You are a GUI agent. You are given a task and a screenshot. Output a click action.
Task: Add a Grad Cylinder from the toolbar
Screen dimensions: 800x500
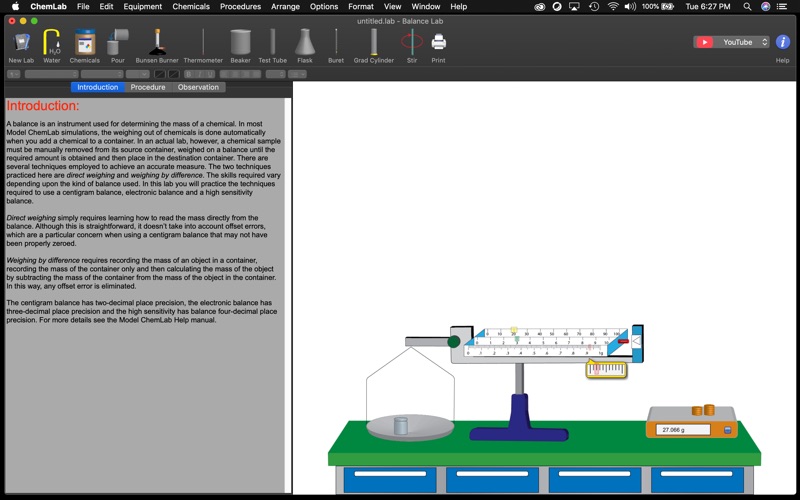tap(373, 46)
